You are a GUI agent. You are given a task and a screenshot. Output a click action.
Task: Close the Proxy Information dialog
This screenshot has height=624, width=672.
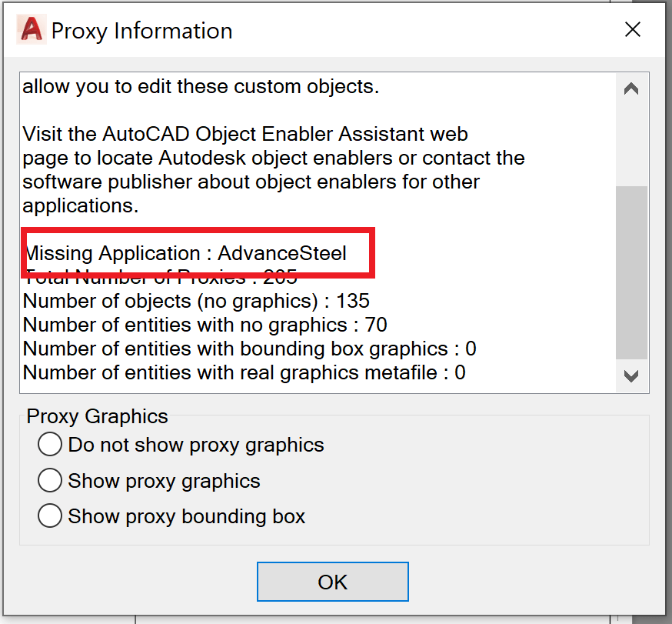click(x=632, y=30)
